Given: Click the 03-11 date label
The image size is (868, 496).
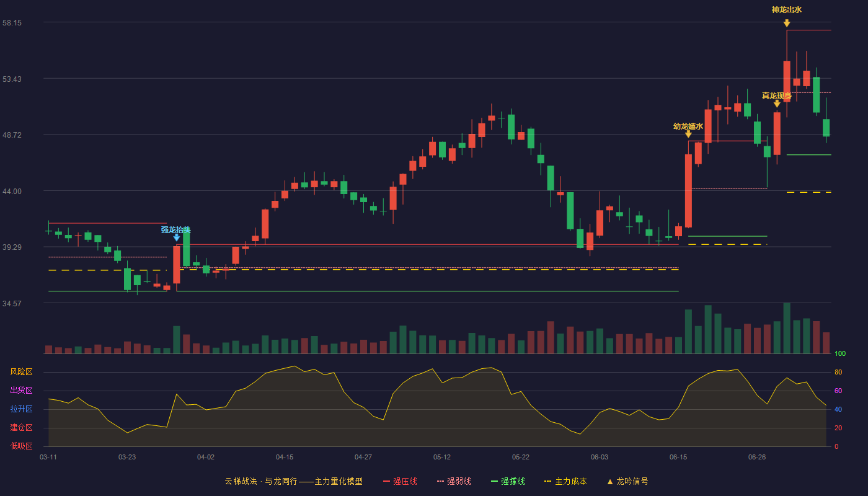Looking at the screenshot, I should 48,457.
